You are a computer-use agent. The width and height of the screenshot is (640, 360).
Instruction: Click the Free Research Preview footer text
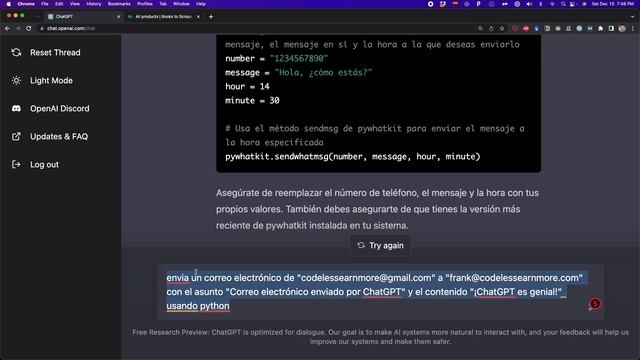tap(380, 337)
